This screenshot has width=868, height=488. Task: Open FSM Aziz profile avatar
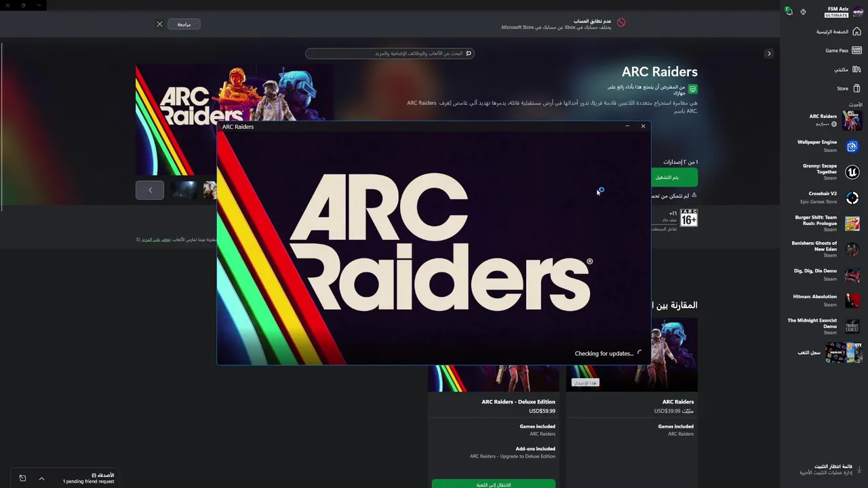click(858, 12)
